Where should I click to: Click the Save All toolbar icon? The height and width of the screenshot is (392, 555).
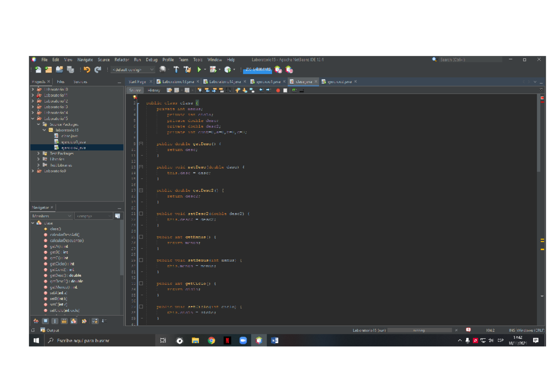click(70, 70)
